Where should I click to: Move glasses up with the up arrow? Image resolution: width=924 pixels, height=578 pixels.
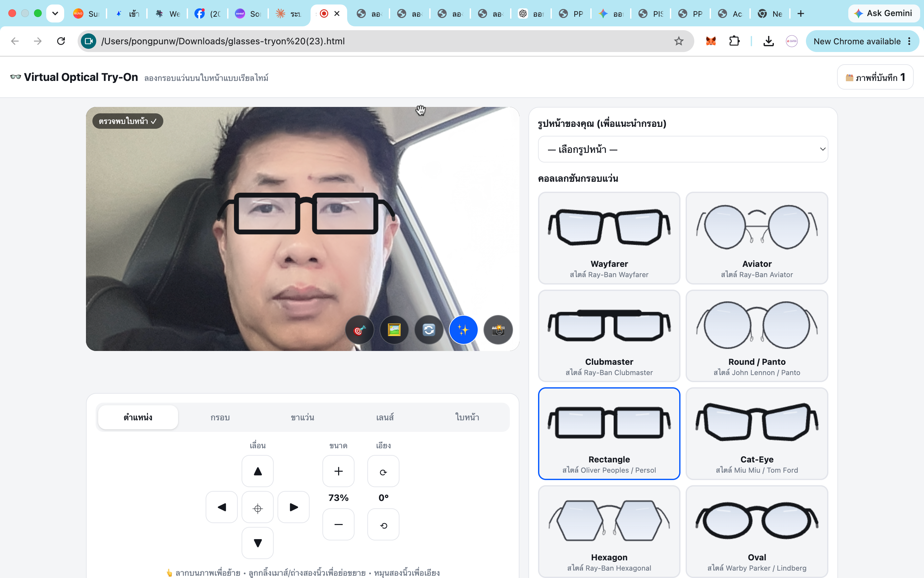(x=258, y=471)
